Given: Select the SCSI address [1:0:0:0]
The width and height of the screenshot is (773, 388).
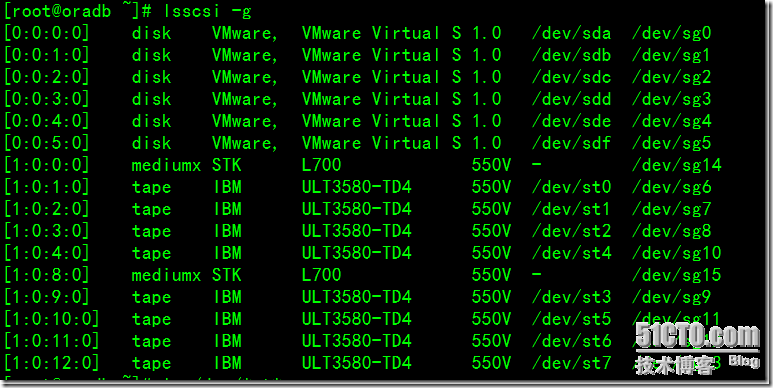Looking at the screenshot, I should pyautogui.click(x=46, y=165).
